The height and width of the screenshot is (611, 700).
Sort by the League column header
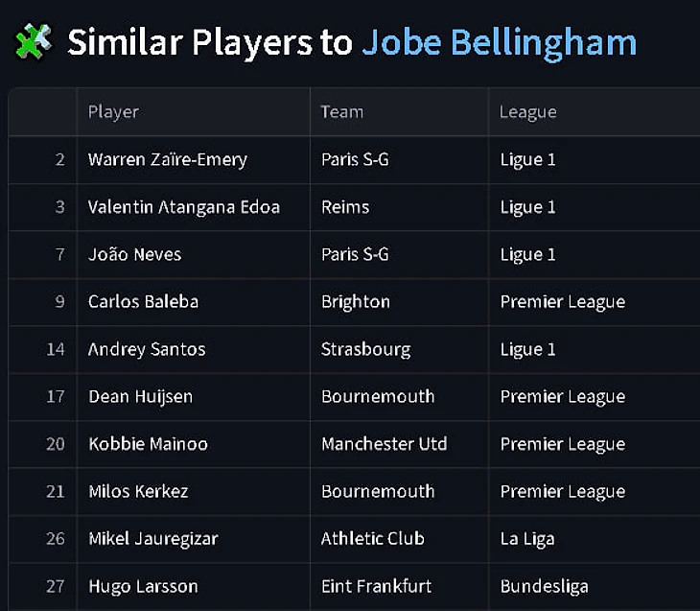click(x=528, y=112)
